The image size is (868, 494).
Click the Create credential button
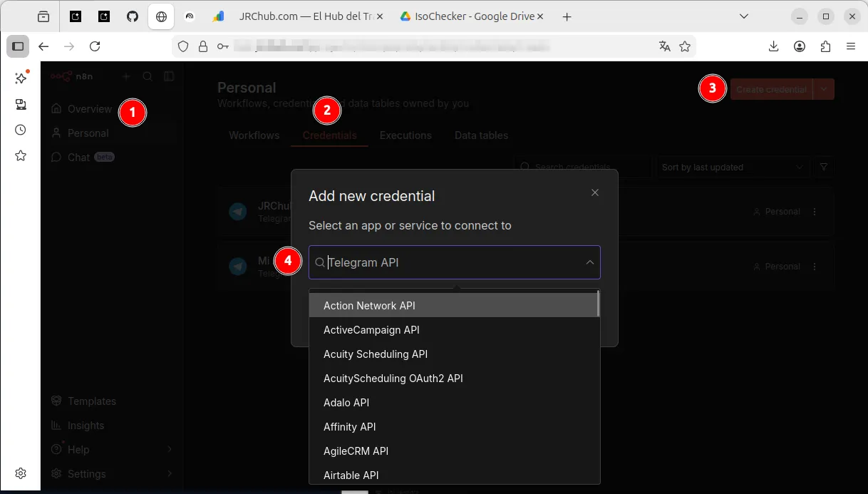tap(772, 89)
